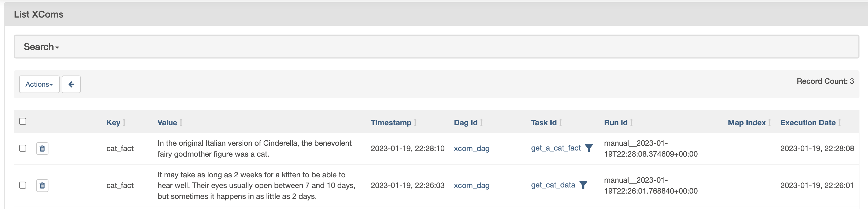Select the kitten hearing row checkbox
The image size is (868, 209).
23,185
